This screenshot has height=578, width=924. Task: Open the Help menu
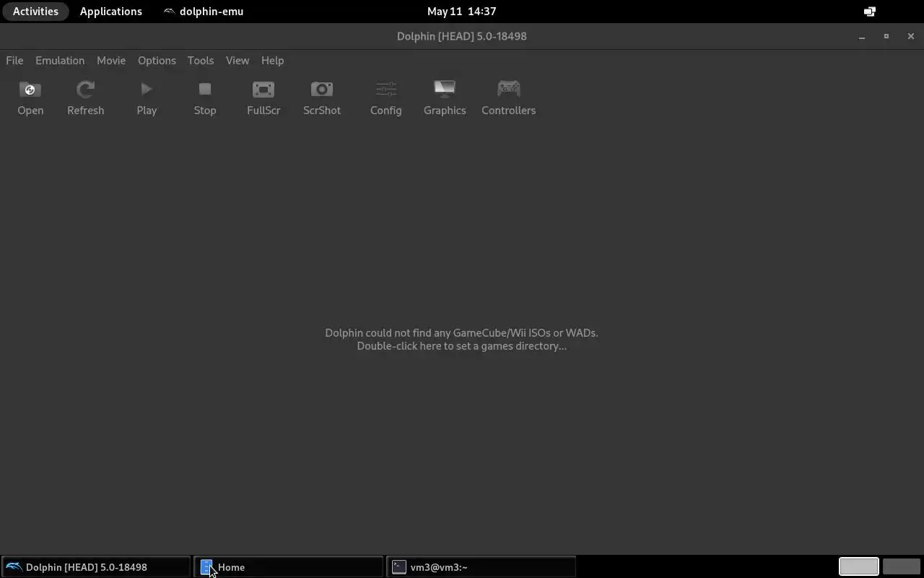point(272,61)
